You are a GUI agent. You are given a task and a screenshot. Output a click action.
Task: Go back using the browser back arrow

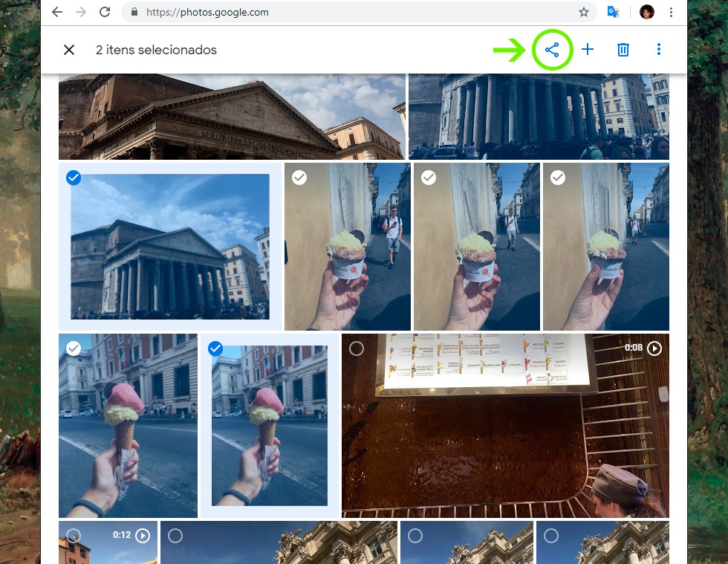57,12
